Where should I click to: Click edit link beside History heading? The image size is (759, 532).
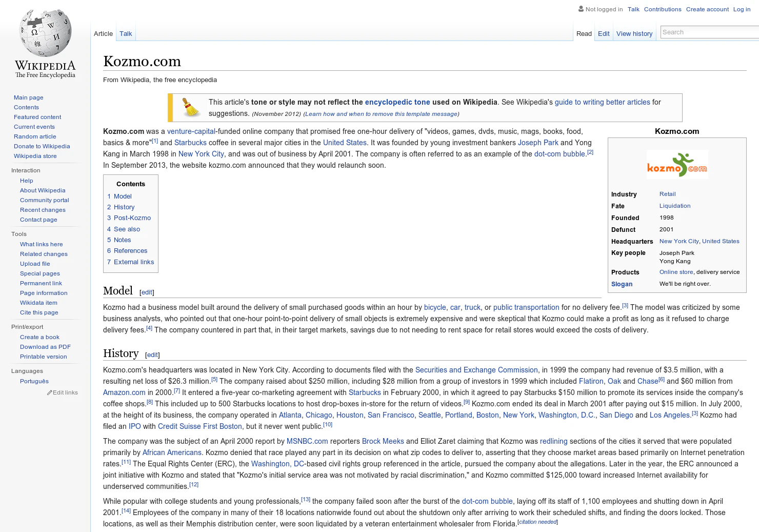click(x=153, y=355)
